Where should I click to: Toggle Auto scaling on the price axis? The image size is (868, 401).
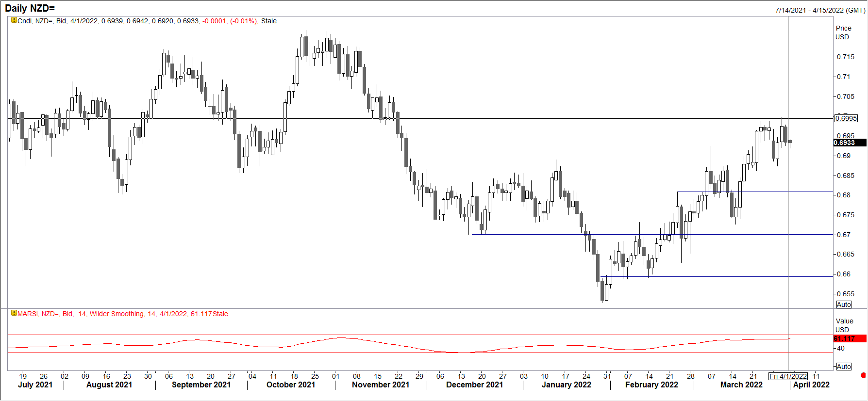pos(844,305)
